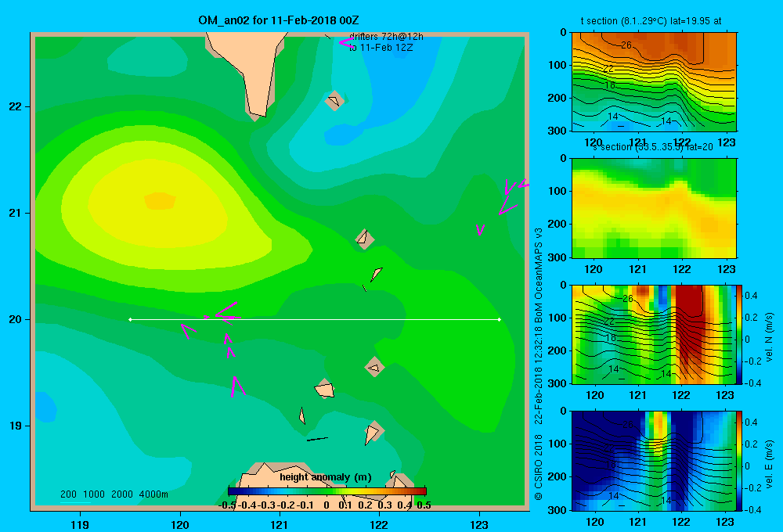Click the west endpoint of the white section line
Screen dimensions: 783x532
pyautogui.click(x=130, y=319)
